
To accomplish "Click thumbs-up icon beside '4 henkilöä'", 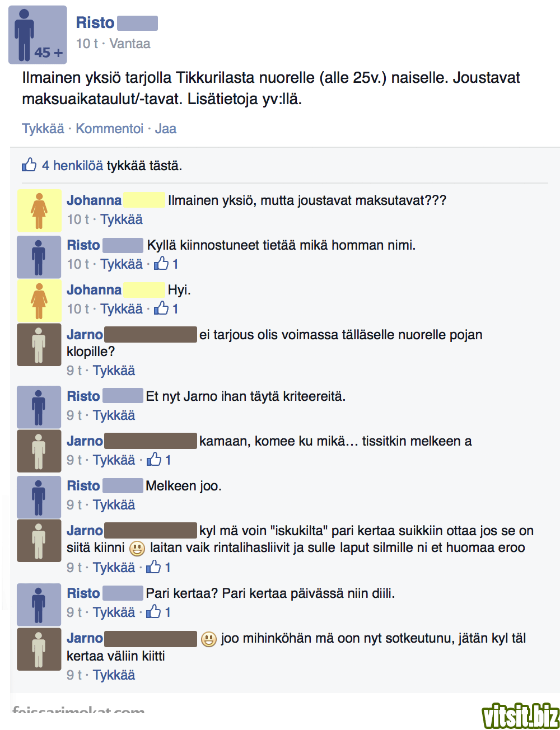I will coord(29,165).
